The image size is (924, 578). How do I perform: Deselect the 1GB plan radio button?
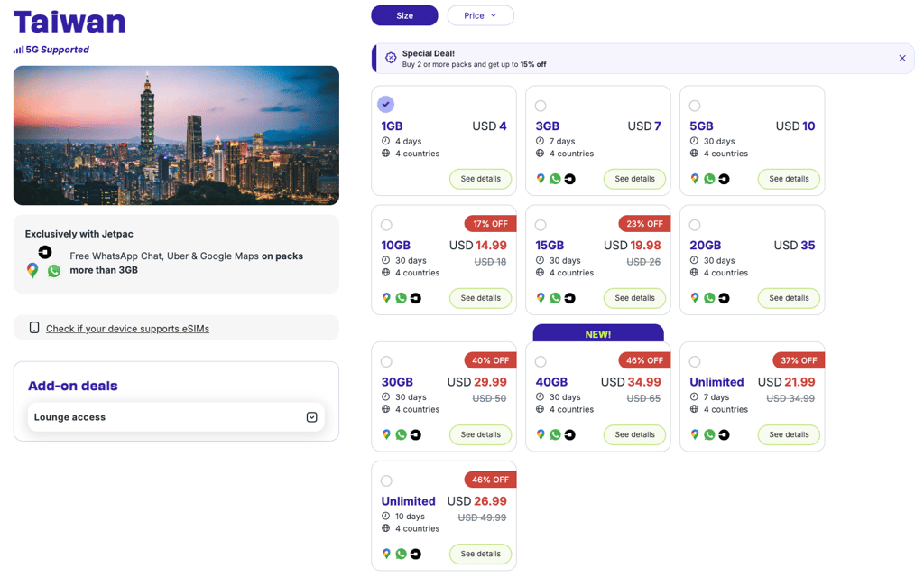[x=386, y=105]
